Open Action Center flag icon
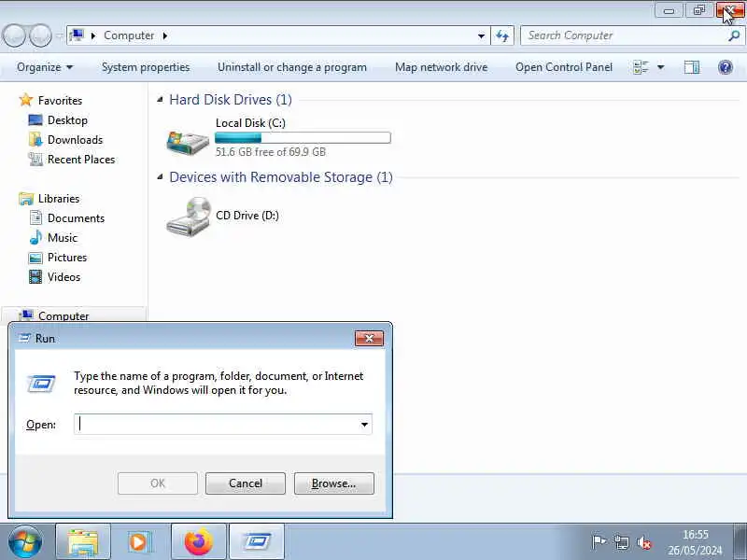 [x=599, y=542]
